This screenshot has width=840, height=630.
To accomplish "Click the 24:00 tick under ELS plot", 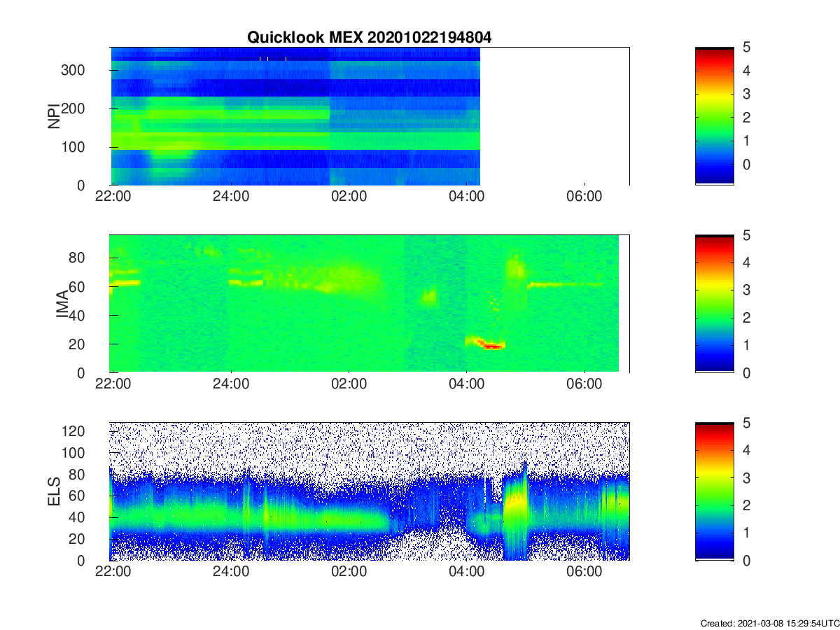I will point(231,572).
